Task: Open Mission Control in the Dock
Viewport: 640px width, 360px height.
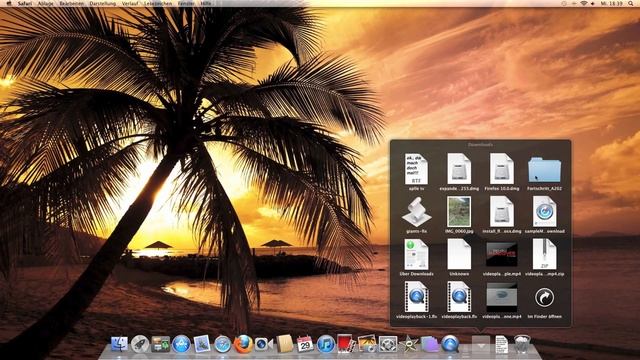Action: [160, 344]
